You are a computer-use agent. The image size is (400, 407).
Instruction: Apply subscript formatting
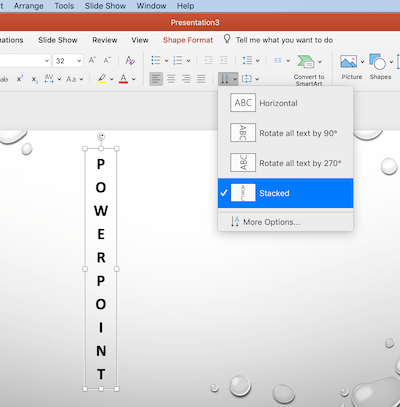(34, 79)
